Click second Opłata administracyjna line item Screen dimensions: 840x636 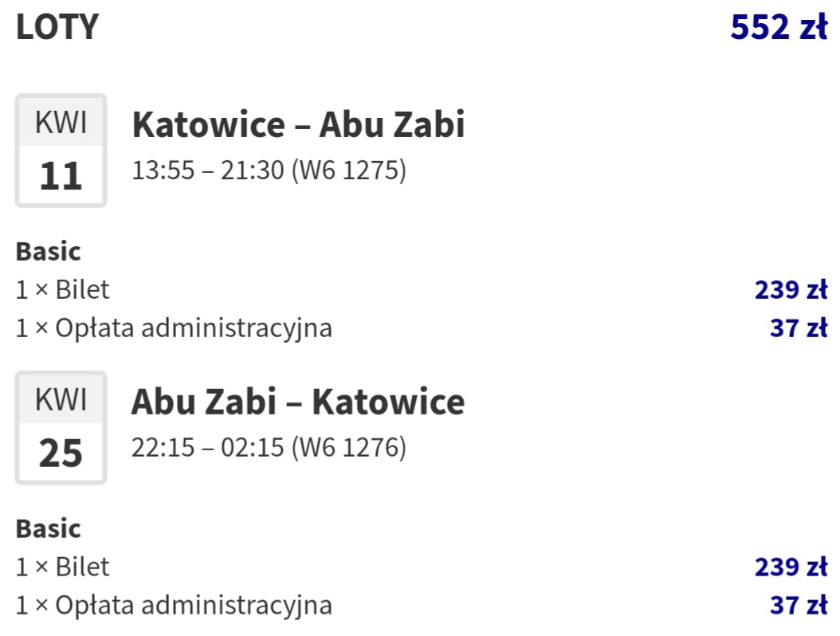(174, 605)
